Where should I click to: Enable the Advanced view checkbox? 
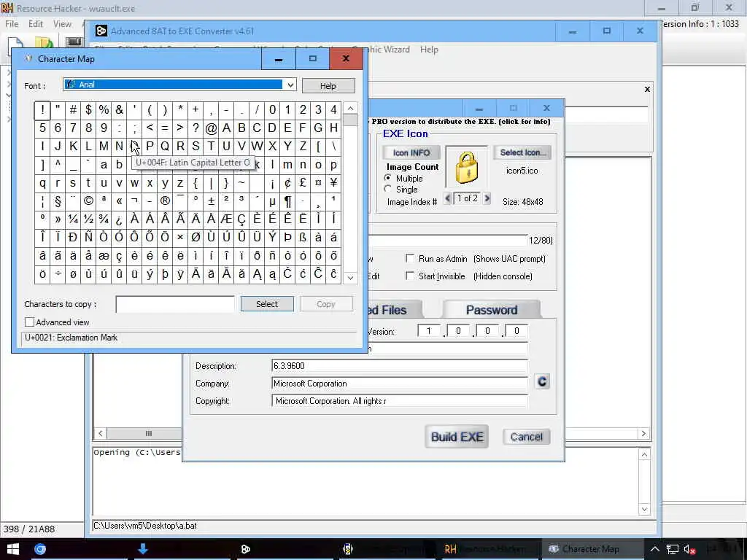click(29, 322)
